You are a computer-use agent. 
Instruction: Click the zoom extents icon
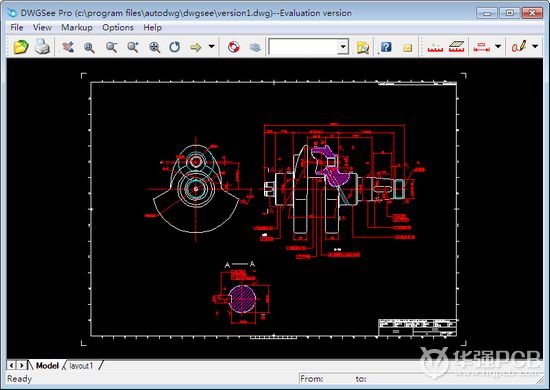coord(155,47)
